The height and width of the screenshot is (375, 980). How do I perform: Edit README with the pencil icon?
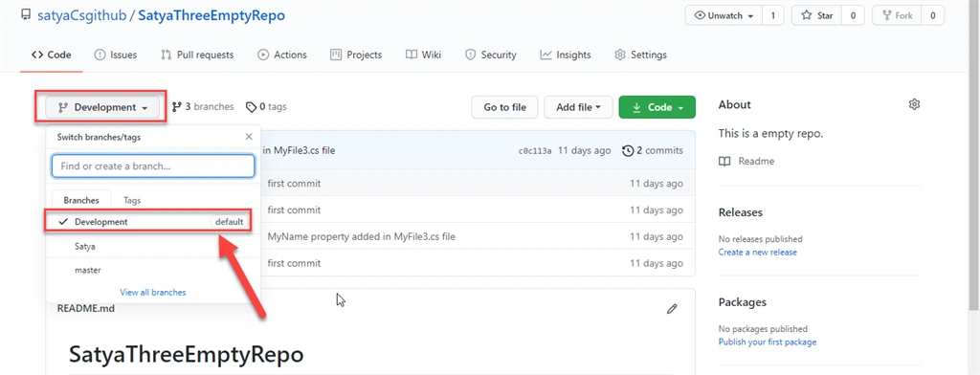[x=672, y=309]
